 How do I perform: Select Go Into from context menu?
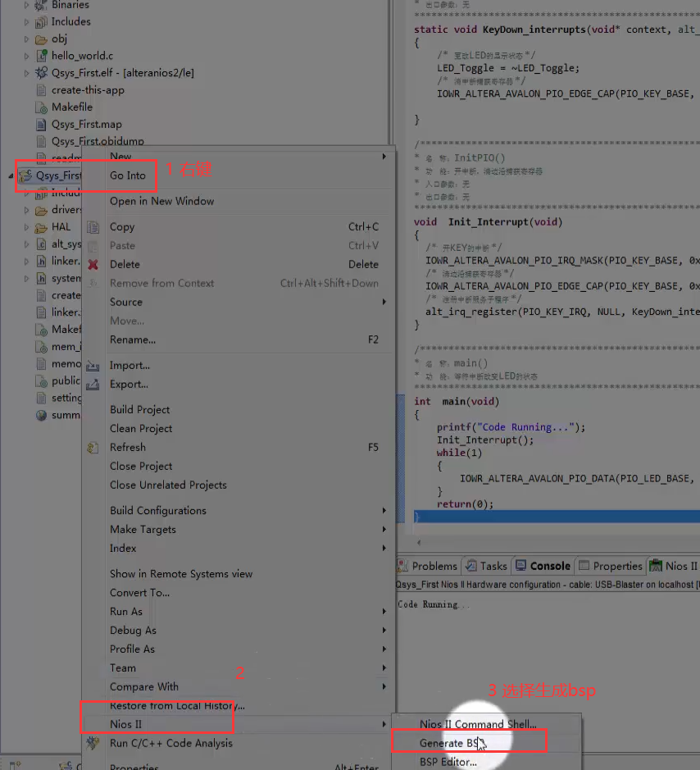pos(128,175)
